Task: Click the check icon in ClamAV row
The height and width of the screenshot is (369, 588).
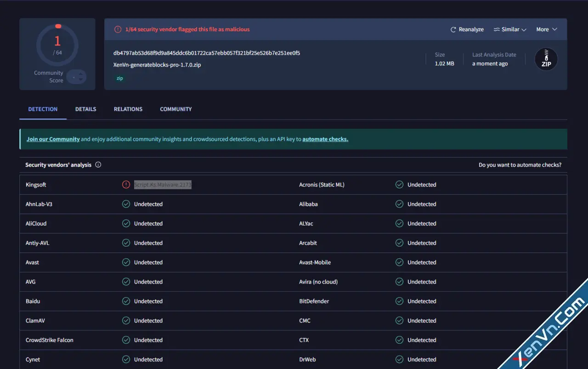Action: pos(126,320)
